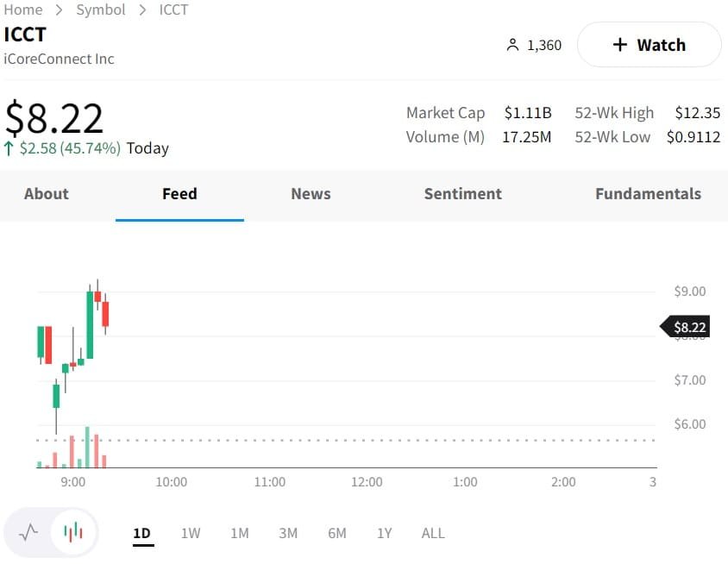Select the 1M time range
This screenshot has height=564, width=728.
[x=239, y=533]
